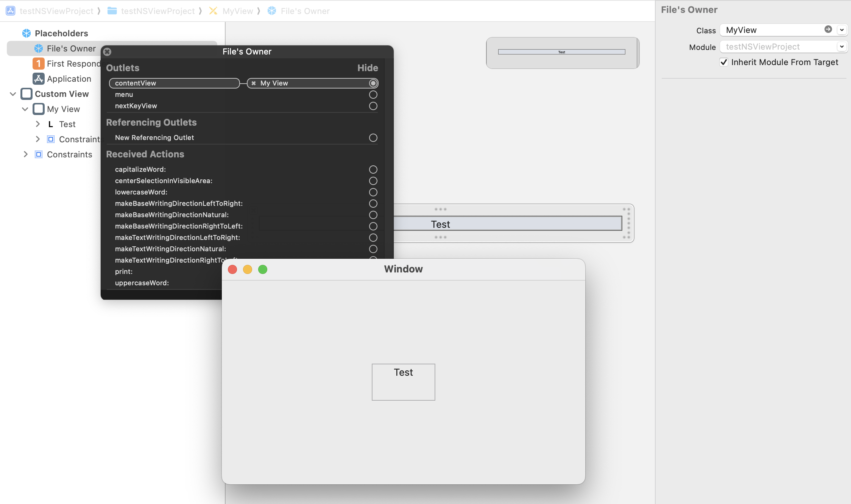The height and width of the screenshot is (504, 851).
Task: Click the Placeholders cube icon
Action: (26, 33)
